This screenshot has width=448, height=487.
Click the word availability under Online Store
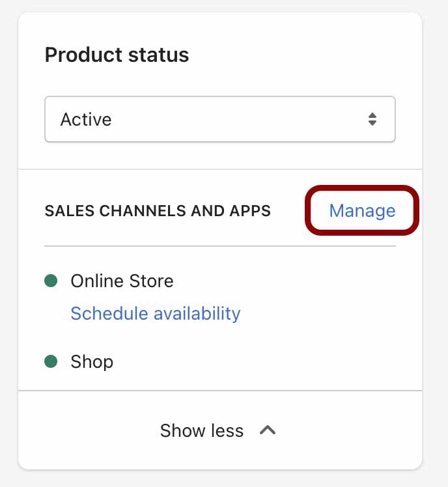(197, 314)
